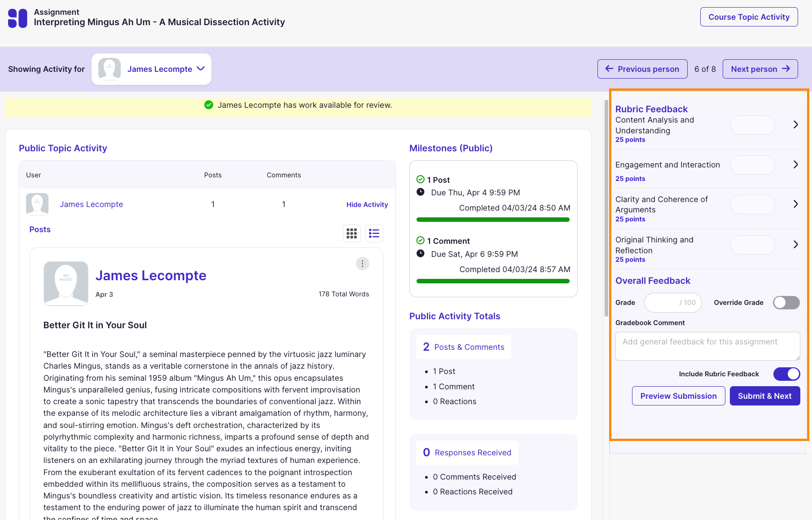Switch posts to list view icon
This screenshot has height=520, width=812.
(374, 234)
